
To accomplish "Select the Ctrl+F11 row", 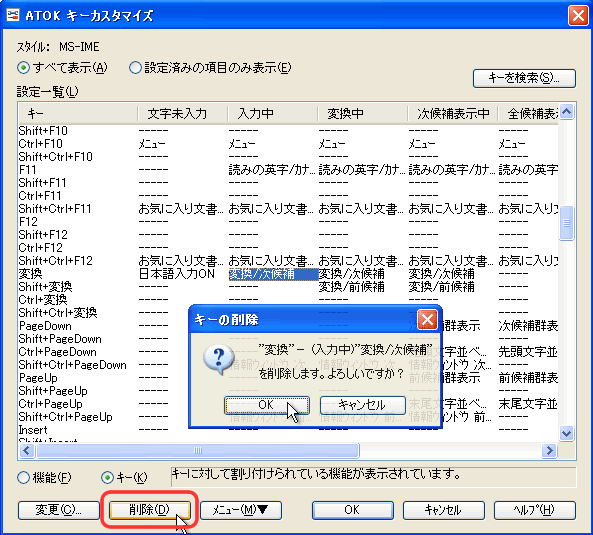I will pos(288,196).
